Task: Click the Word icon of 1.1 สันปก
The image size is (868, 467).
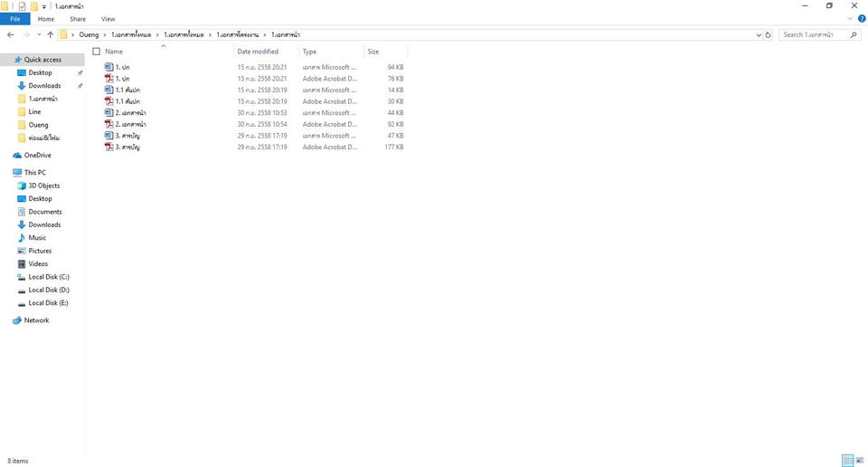Action: click(x=109, y=90)
